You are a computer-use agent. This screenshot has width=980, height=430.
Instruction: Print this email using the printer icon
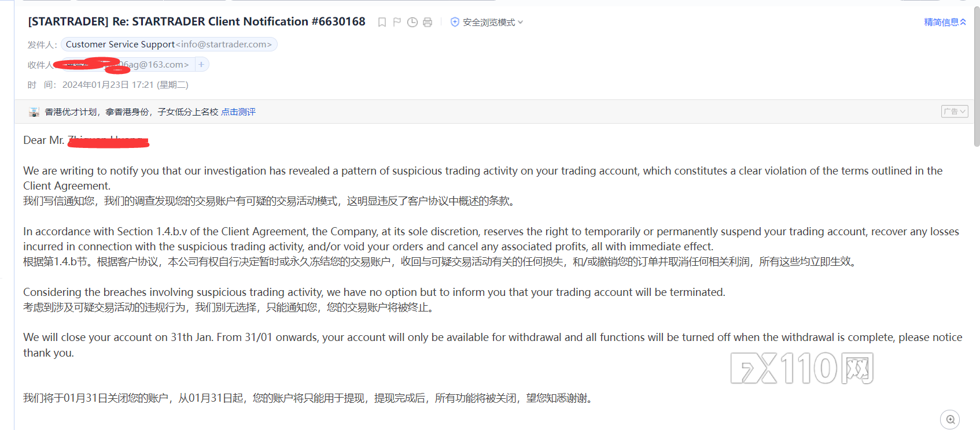428,22
